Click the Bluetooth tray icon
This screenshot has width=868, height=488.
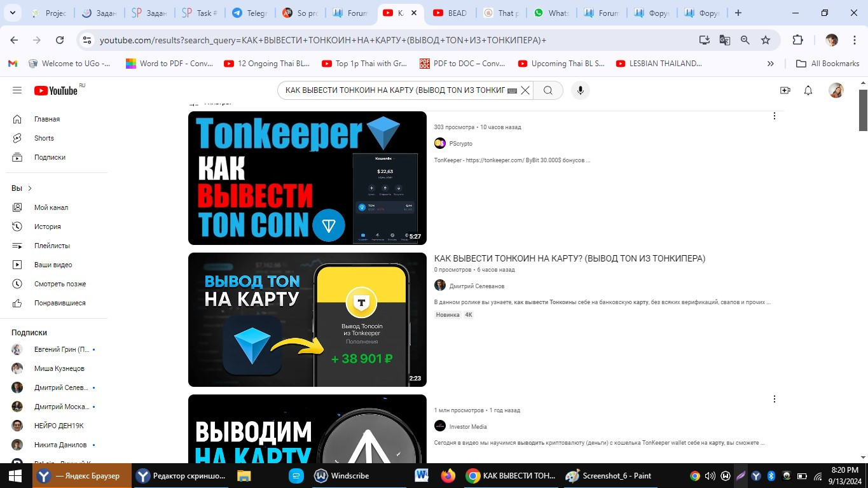[771, 475]
